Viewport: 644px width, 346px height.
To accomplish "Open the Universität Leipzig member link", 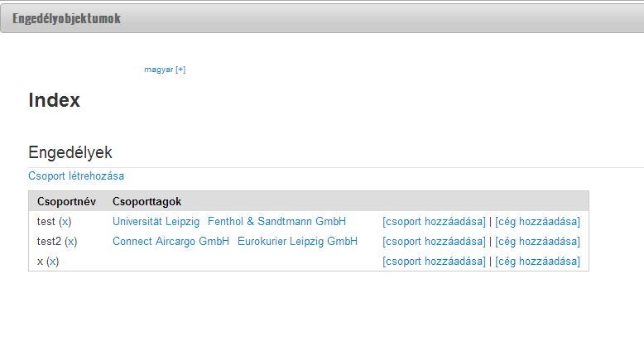I will (x=156, y=222).
